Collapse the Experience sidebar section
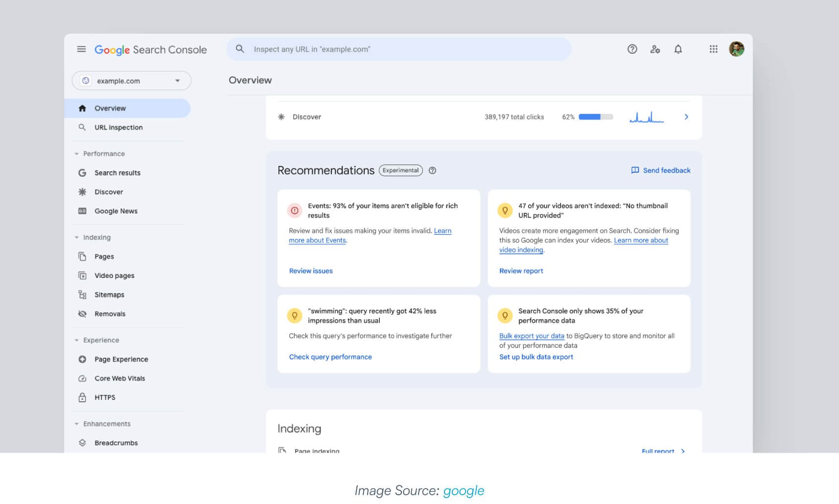839x504 pixels. pyautogui.click(x=76, y=340)
